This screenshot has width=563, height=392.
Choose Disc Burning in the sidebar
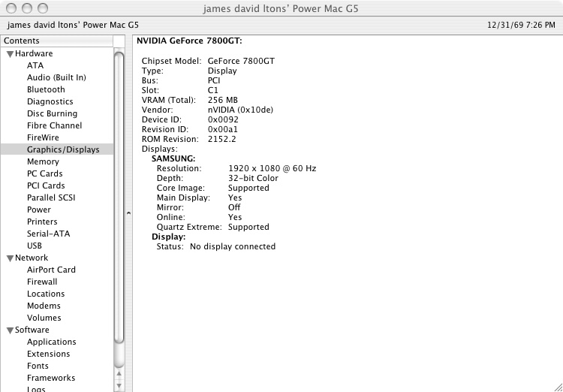52,113
